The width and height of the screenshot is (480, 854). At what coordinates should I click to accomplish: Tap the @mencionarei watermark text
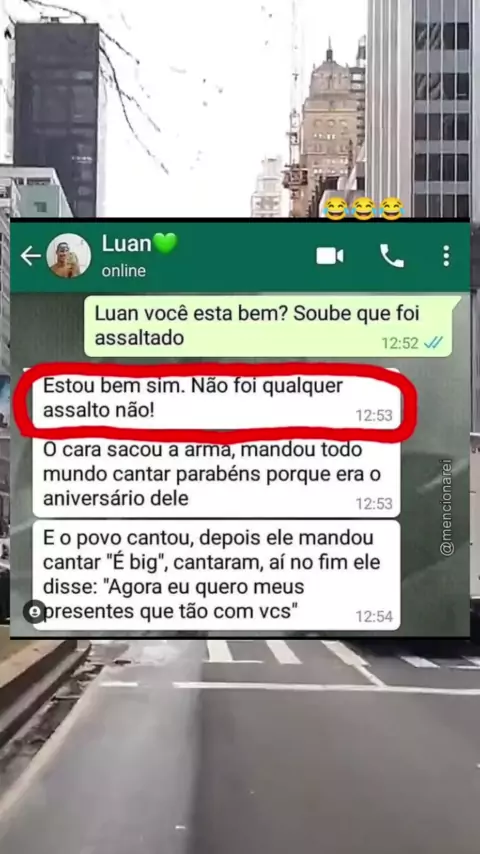pos(446,507)
